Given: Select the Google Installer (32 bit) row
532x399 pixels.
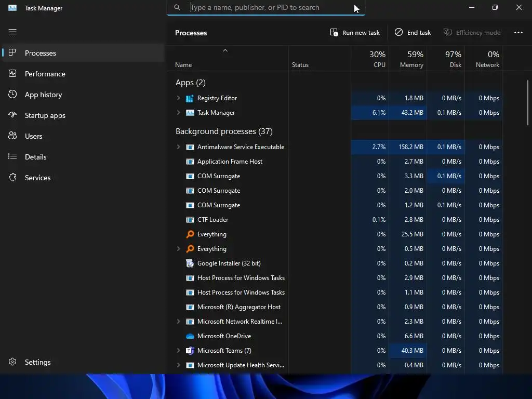Looking at the screenshot, I should pyautogui.click(x=335, y=263).
